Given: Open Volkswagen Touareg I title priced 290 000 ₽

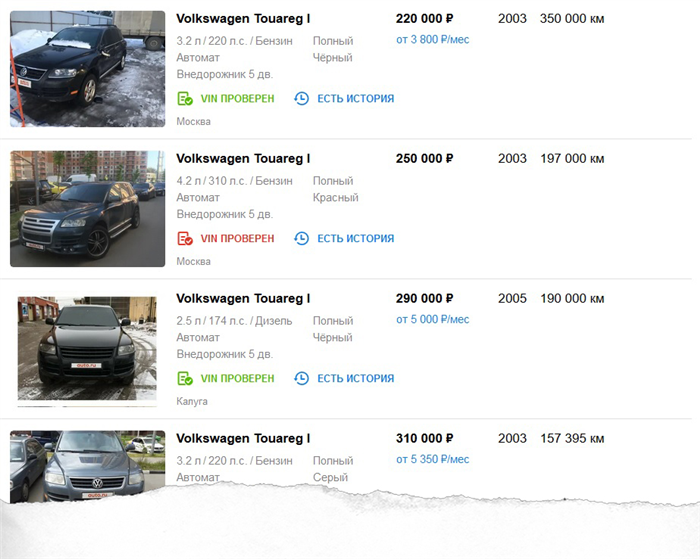Looking at the screenshot, I should (x=243, y=298).
